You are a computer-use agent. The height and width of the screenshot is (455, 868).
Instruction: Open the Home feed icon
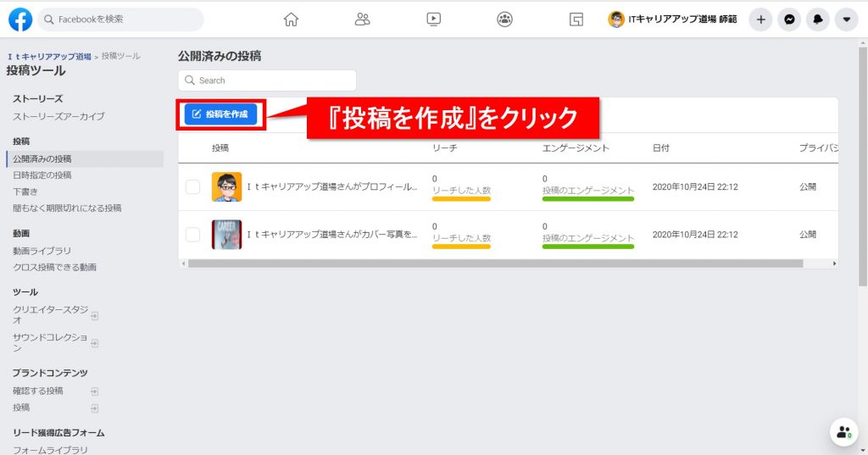click(291, 19)
